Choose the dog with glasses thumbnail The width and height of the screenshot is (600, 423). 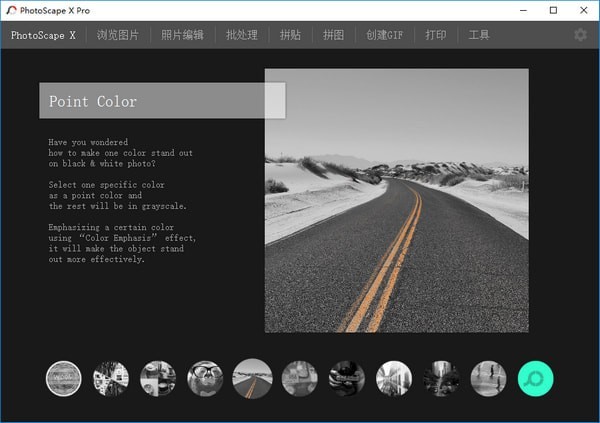[205, 378]
